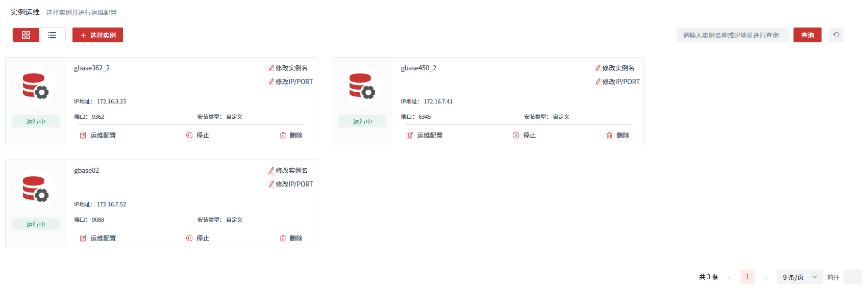Switch to grid card view
Viewport: 868px width, 291px height.
(x=26, y=35)
